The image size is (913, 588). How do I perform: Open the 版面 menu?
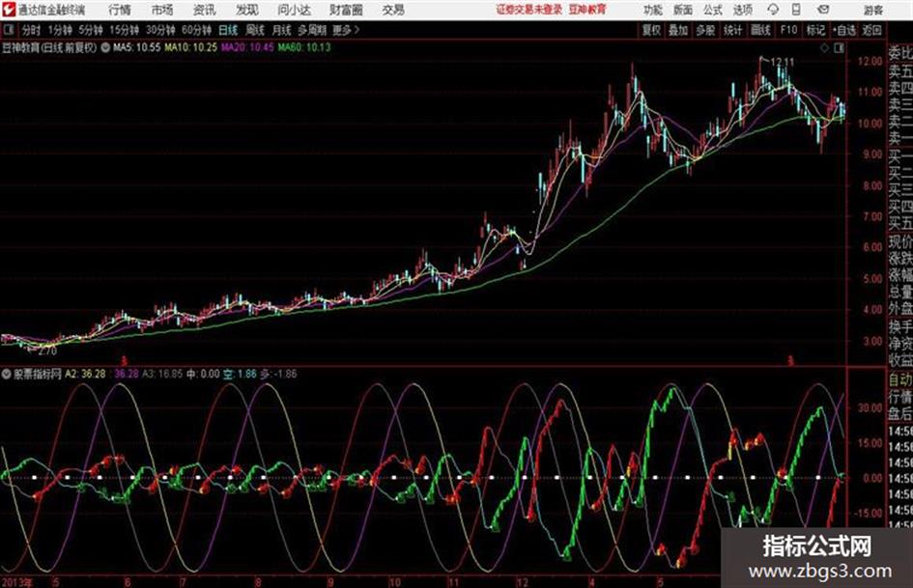click(683, 10)
